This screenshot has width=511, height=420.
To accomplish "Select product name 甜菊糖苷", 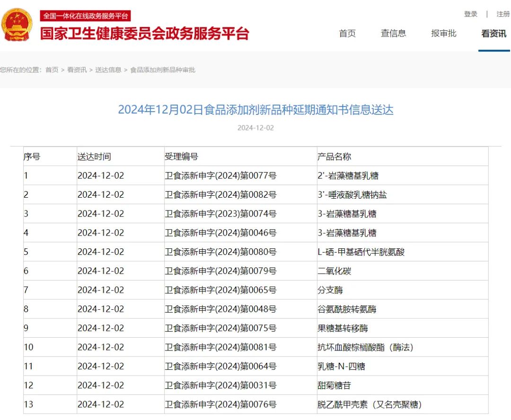I will [335, 385].
